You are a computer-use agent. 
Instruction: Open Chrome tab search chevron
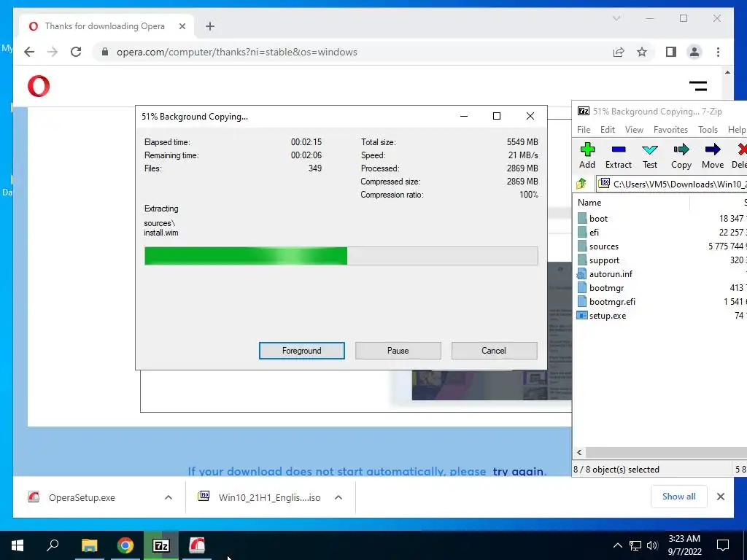616,18
